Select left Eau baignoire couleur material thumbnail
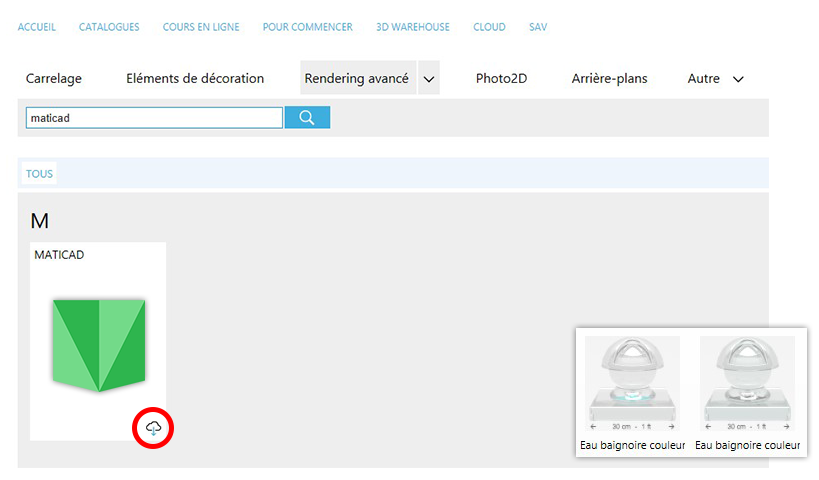This screenshot has width=819, height=480. [x=633, y=384]
